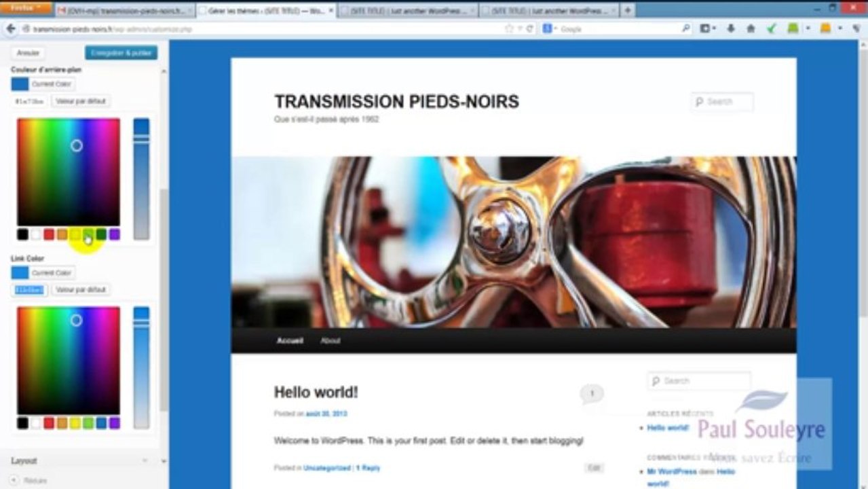Image resolution: width=868 pixels, height=489 pixels.
Task: Click Current Color under Couleur d'arrière-plan
Action: 43,84
